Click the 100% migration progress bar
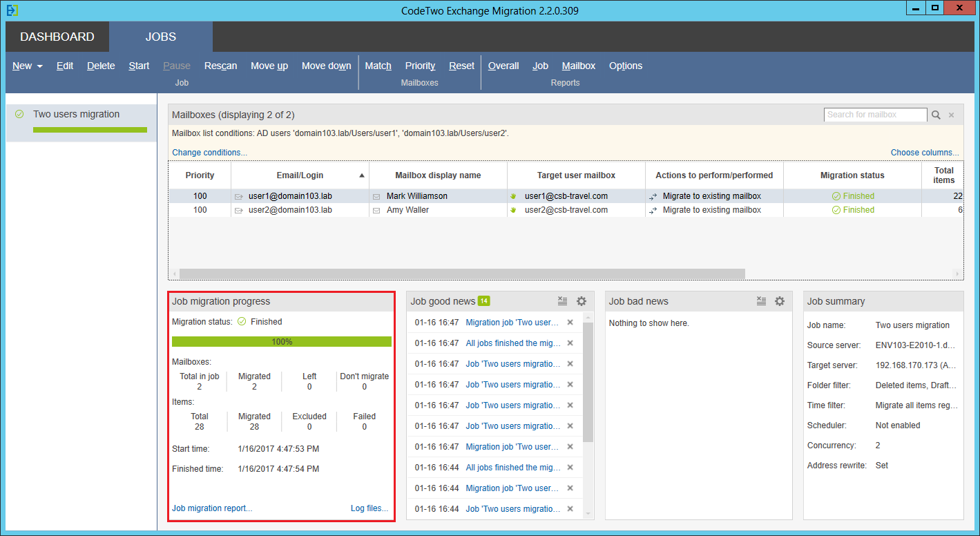The image size is (980, 536). point(281,341)
